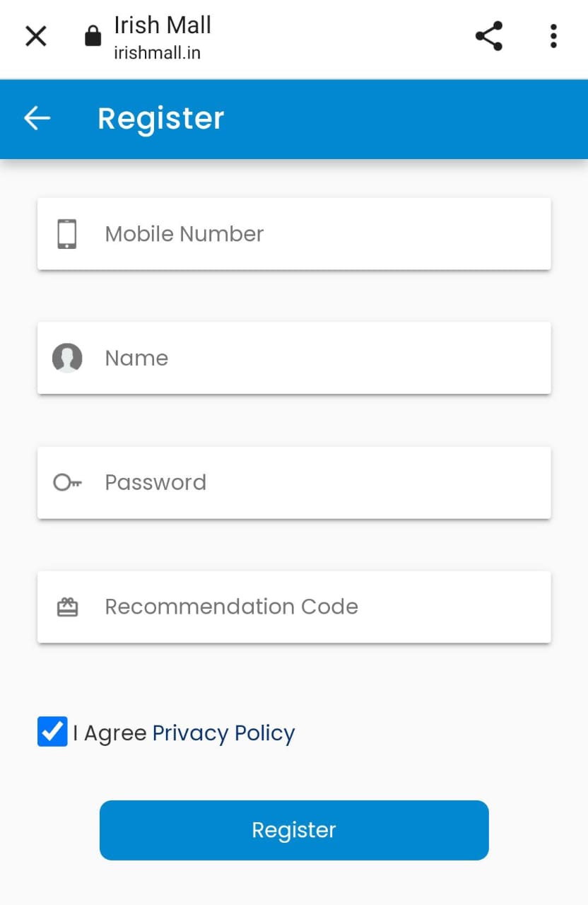Open the three-dot browser menu
Screen dimensions: 588x905
553,36
